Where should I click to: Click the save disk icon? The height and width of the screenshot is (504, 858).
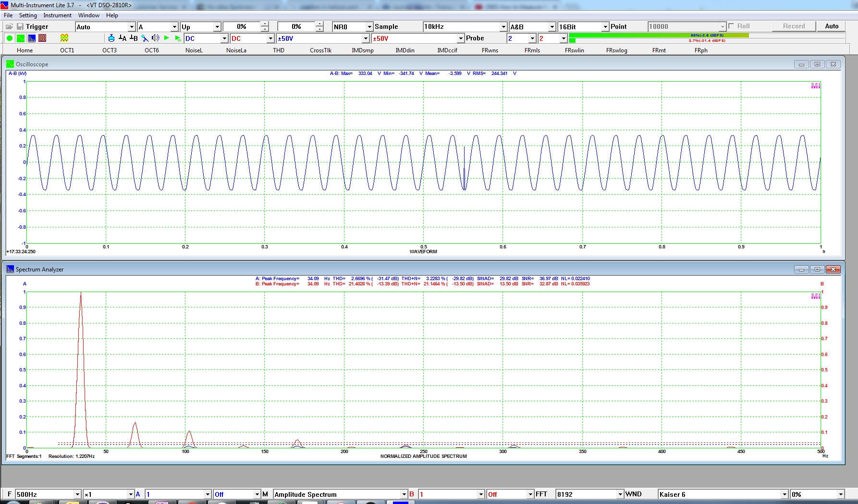(x=20, y=26)
